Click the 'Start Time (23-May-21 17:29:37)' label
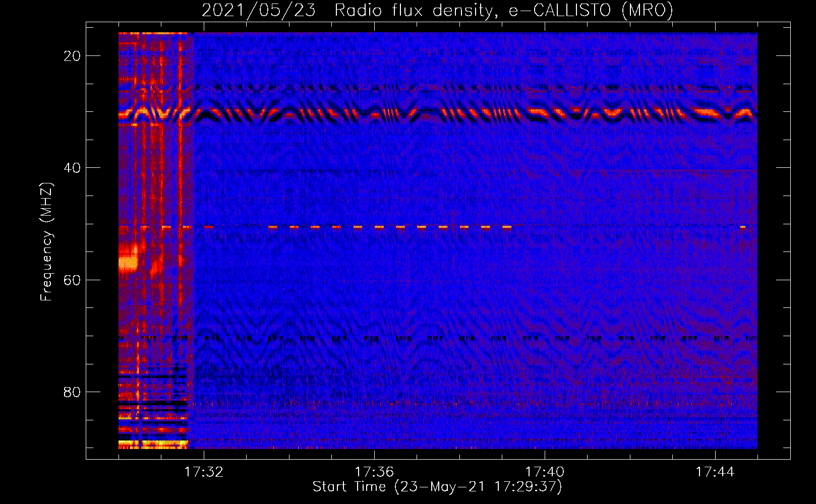The height and width of the screenshot is (504, 816). [437, 487]
